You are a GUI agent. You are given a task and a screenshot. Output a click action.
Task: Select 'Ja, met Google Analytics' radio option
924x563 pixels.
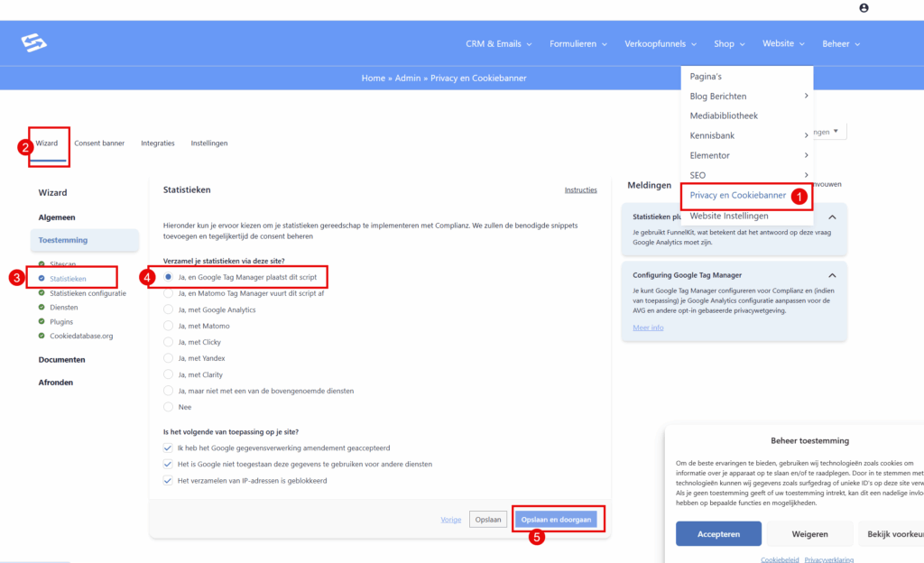pos(168,309)
